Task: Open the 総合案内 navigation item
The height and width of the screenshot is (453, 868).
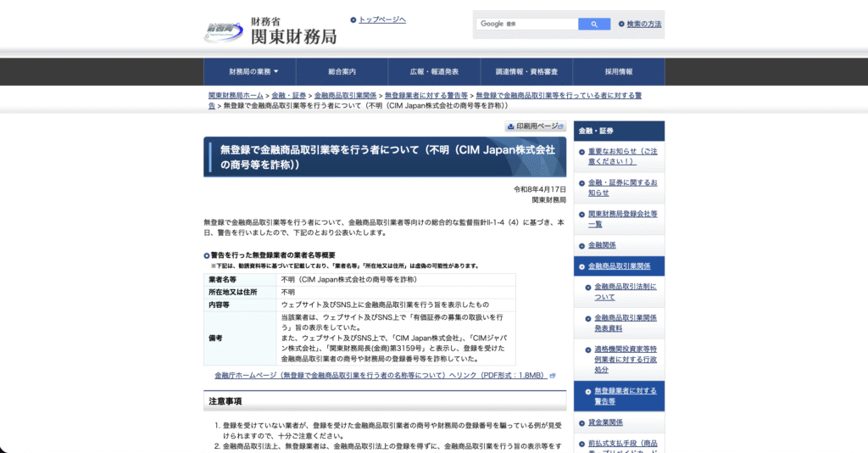Action: point(342,71)
